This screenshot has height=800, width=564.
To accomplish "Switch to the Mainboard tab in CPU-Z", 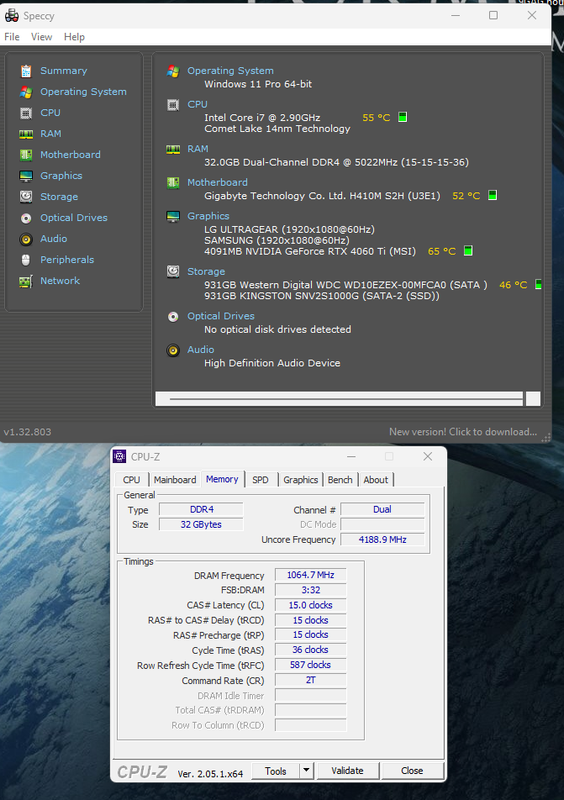I will (175, 480).
